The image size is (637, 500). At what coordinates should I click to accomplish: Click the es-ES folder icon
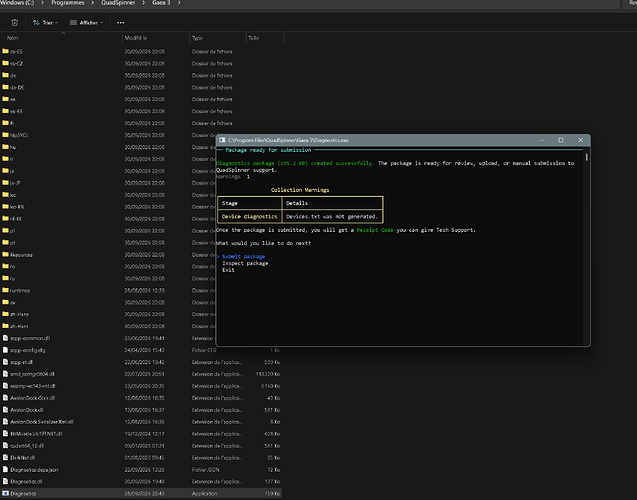coord(5,111)
